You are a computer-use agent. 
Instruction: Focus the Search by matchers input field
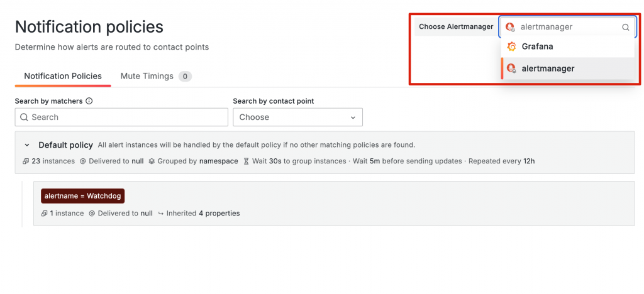click(x=126, y=117)
